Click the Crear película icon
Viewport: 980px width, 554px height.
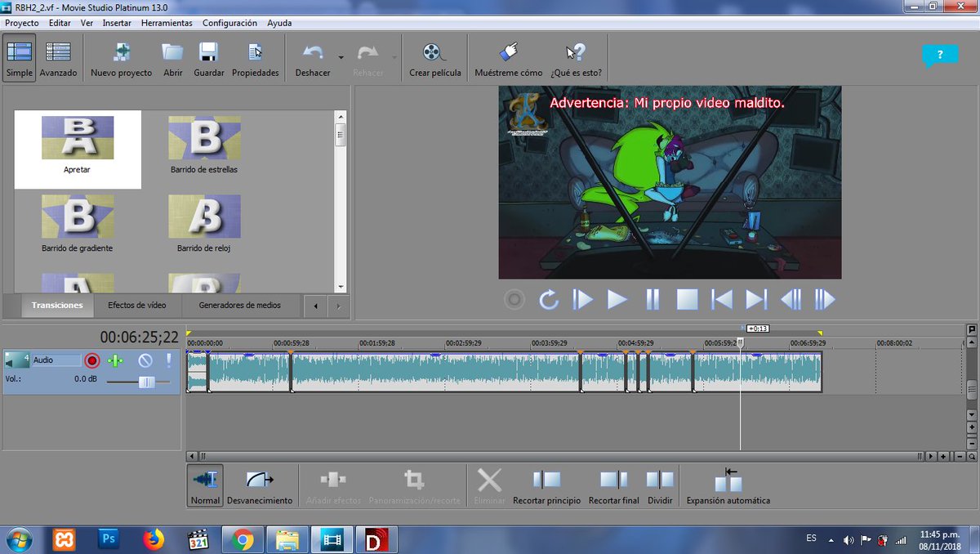point(434,52)
